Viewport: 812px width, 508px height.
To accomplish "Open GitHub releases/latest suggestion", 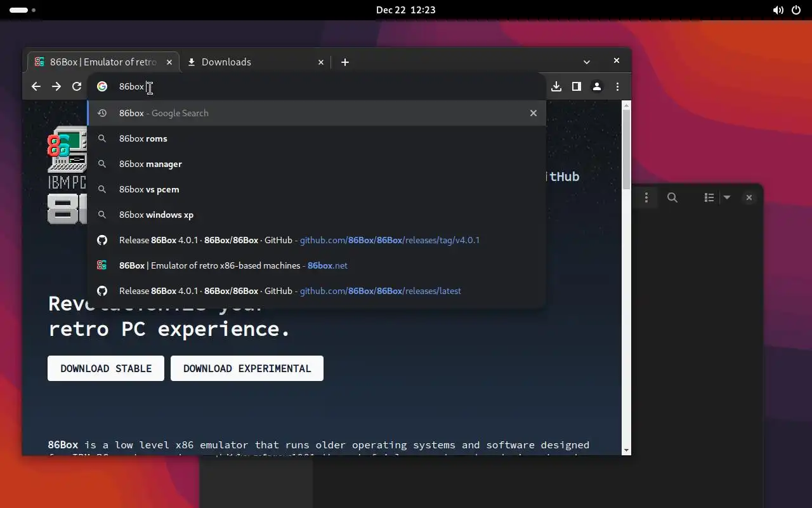I will point(317,291).
